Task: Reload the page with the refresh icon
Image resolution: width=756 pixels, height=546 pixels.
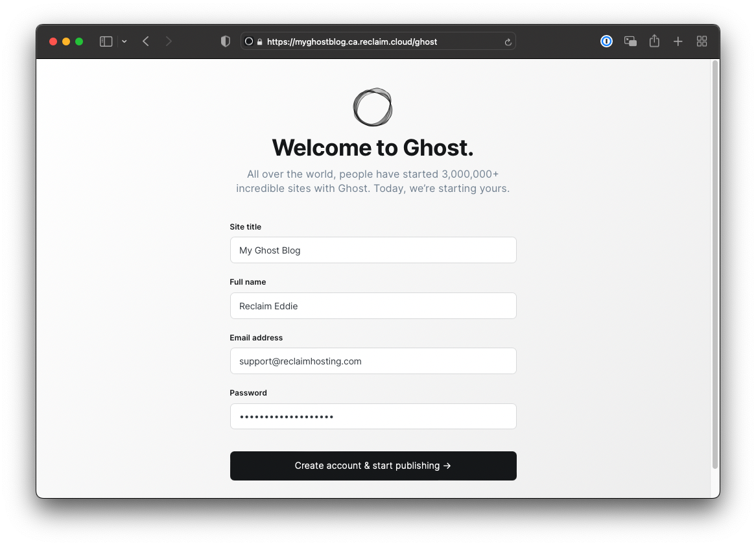Action: 508,42
